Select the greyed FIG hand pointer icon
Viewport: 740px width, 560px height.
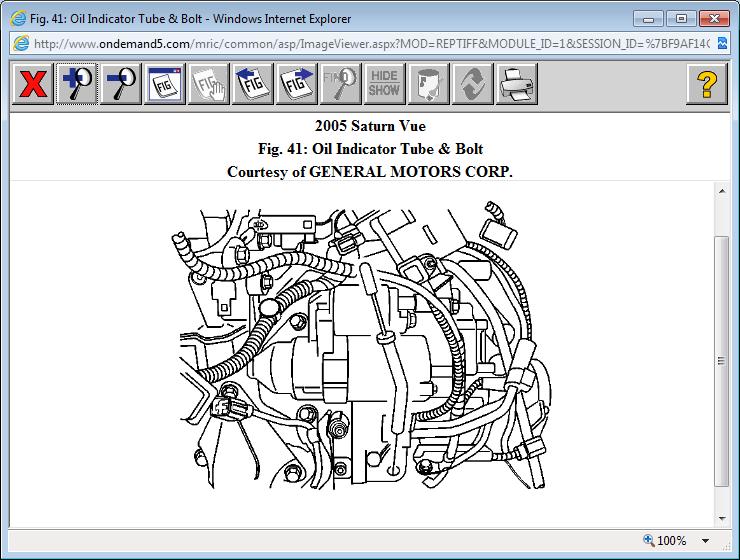point(209,84)
